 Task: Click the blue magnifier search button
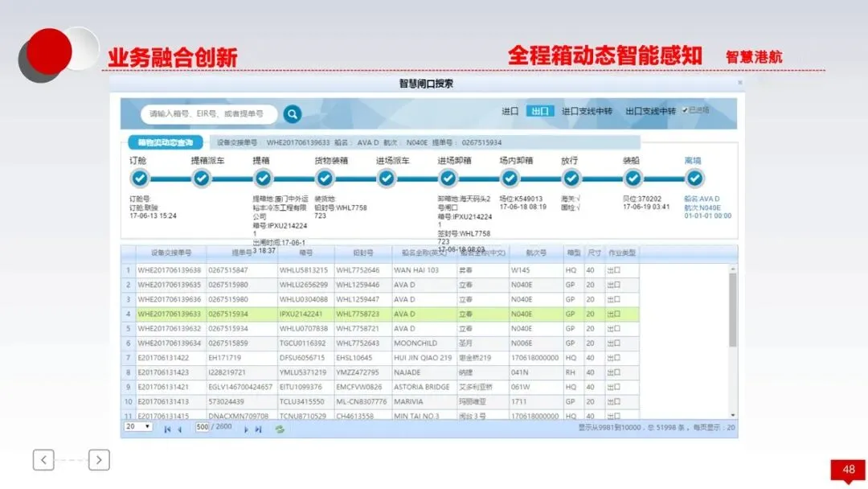pos(293,114)
